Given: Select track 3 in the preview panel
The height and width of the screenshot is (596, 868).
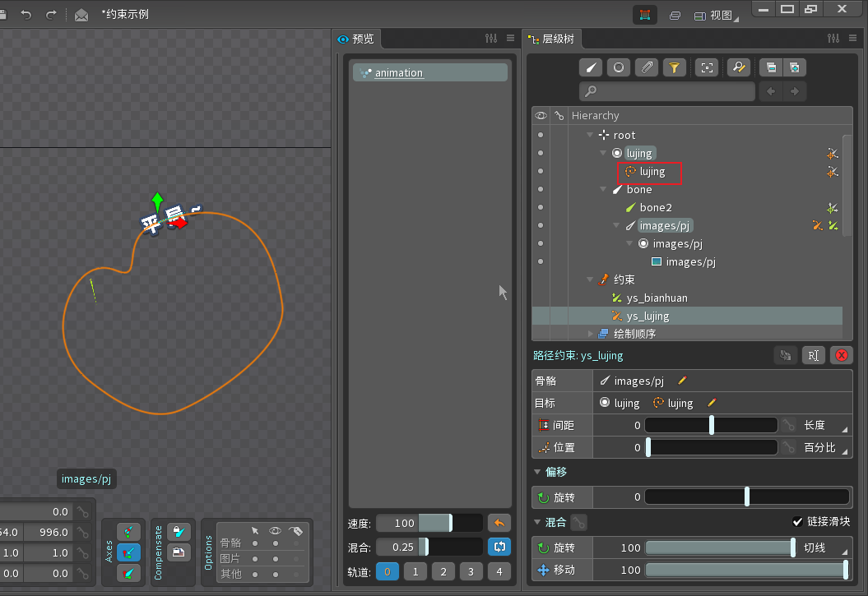Looking at the screenshot, I should (x=471, y=571).
